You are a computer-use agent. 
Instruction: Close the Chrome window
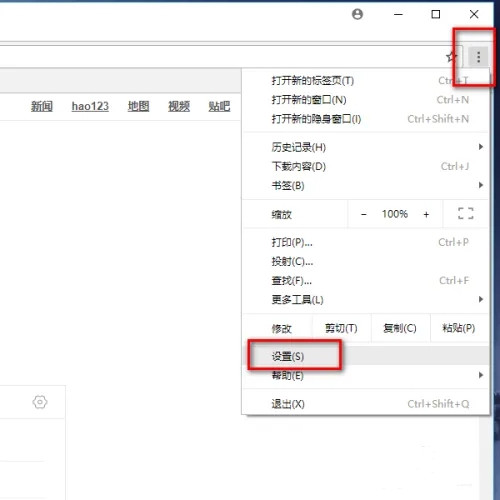[474, 14]
